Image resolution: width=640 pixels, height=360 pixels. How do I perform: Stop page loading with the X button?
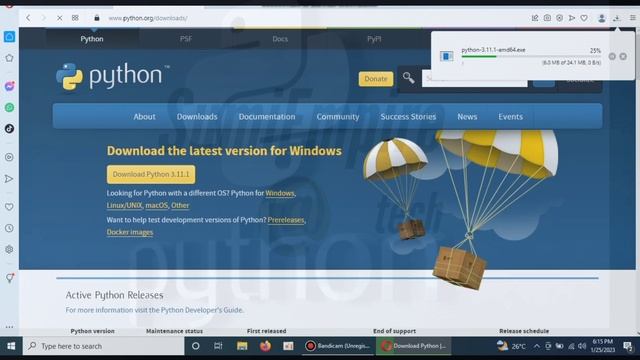pos(60,18)
